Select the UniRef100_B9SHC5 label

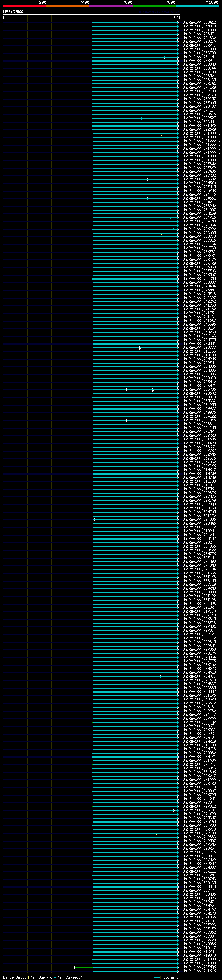point(199,496)
